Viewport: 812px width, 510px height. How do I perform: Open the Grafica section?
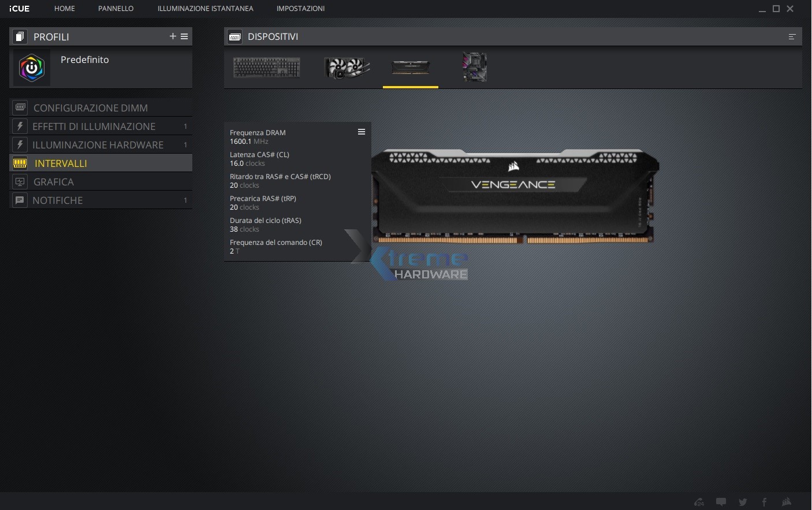(54, 182)
